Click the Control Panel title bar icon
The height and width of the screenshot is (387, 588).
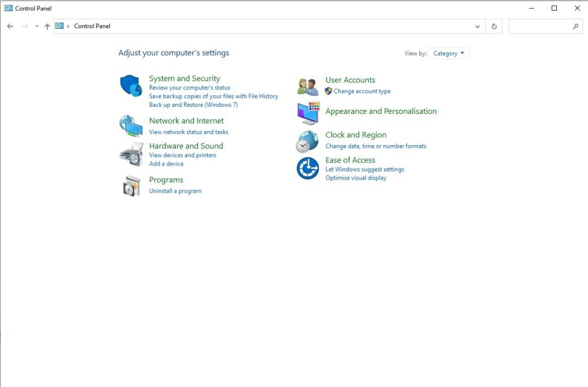[8, 8]
